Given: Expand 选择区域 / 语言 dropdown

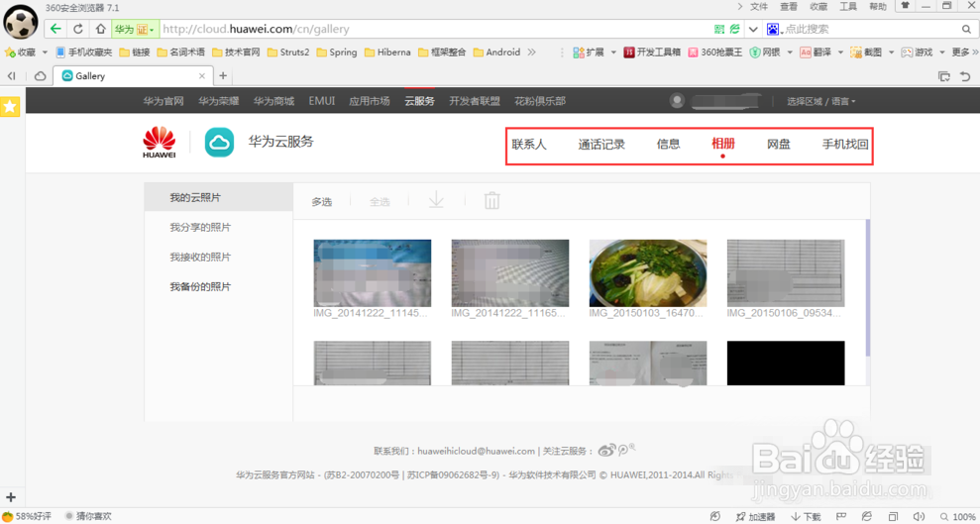Looking at the screenshot, I should click(821, 101).
